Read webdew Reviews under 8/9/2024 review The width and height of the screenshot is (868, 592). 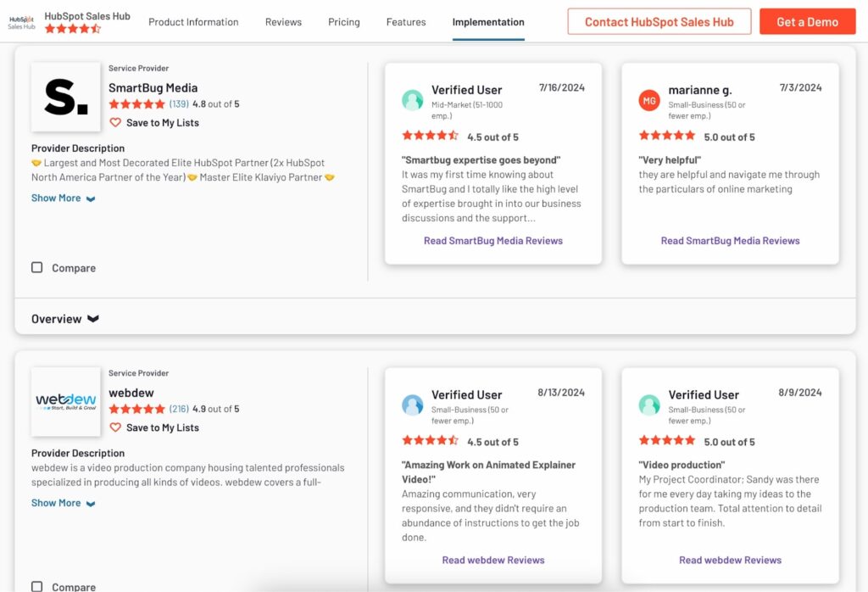click(x=730, y=560)
